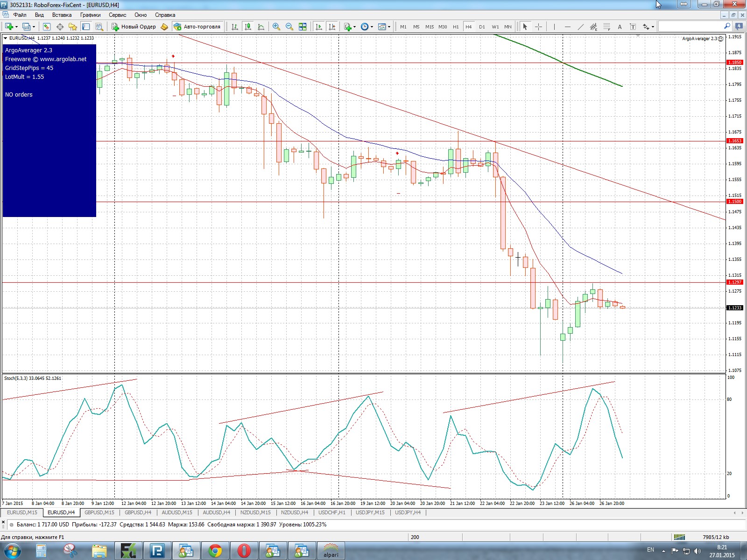Screen dimensions: 747x560
Task: Open the Вид menu
Action: click(x=39, y=15)
